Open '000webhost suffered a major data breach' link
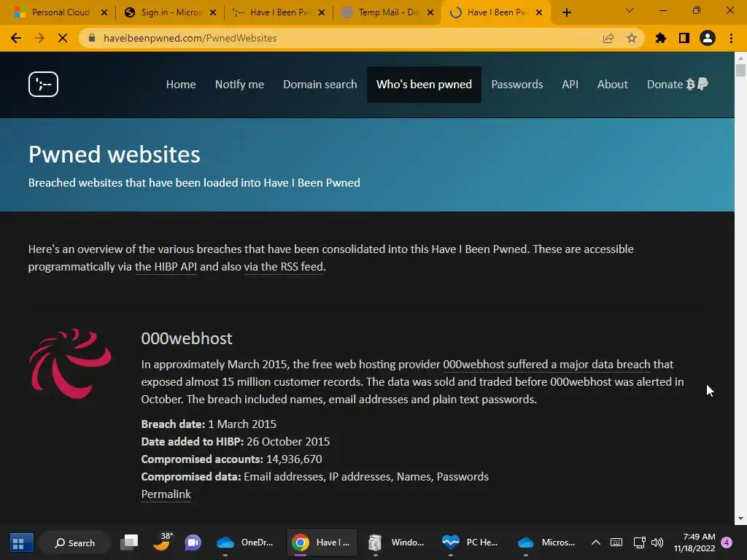The height and width of the screenshot is (560, 747). [x=546, y=365]
